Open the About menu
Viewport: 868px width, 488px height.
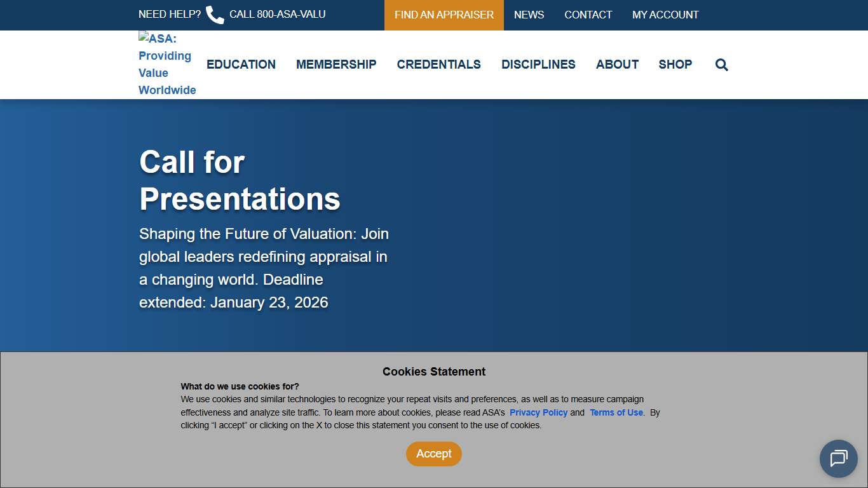(x=617, y=65)
